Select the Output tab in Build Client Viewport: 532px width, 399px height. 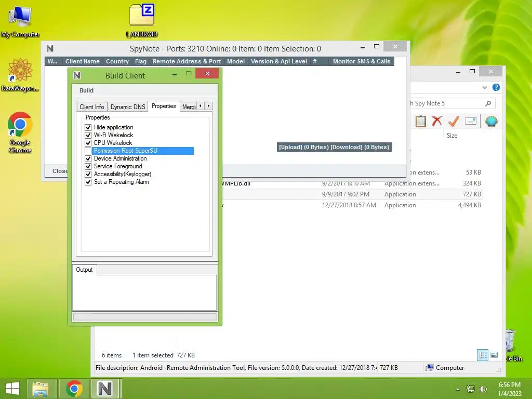(x=84, y=270)
